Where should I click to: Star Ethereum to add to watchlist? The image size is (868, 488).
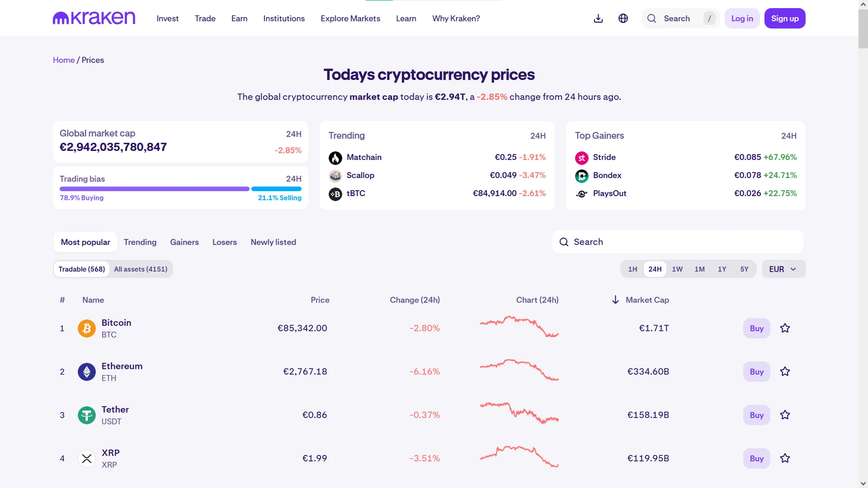[x=785, y=371]
